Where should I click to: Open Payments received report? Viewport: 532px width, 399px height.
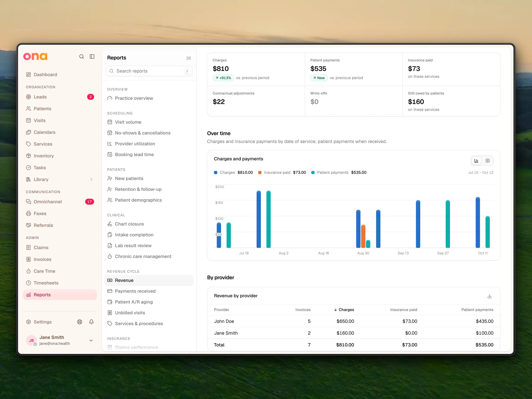pos(149,291)
